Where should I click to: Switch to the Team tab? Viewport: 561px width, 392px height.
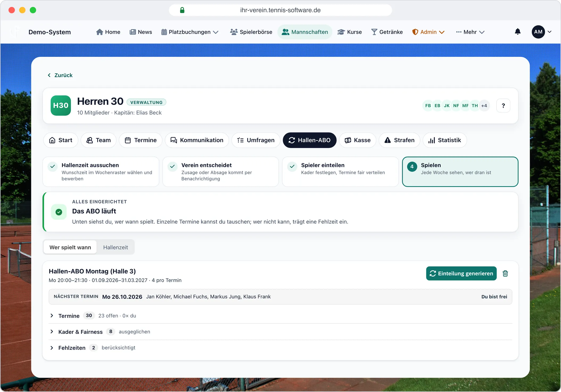click(x=98, y=140)
